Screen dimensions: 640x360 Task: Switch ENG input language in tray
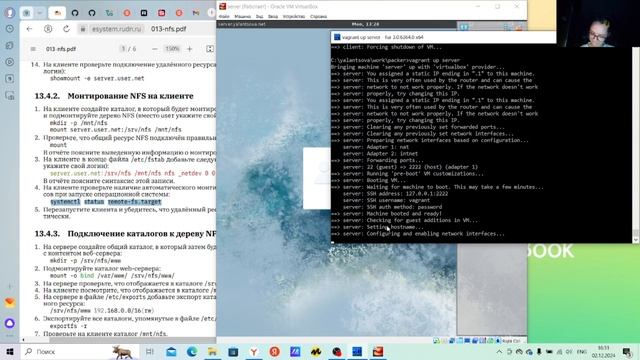pos(582,351)
